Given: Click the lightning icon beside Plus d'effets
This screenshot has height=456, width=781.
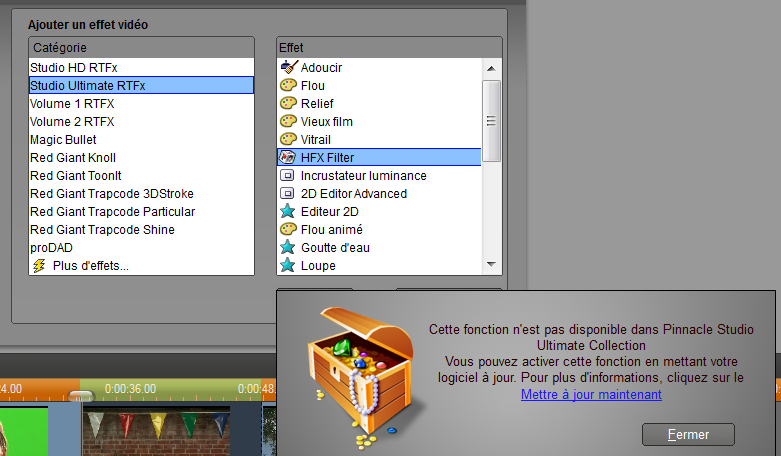Looking at the screenshot, I should point(39,265).
